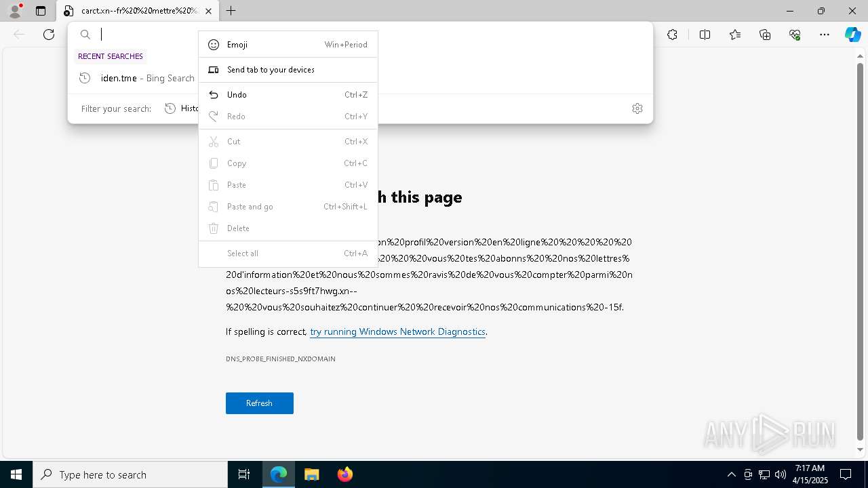Image resolution: width=868 pixels, height=488 pixels.
Task: Open a new tab with plus
Action: click(x=231, y=11)
